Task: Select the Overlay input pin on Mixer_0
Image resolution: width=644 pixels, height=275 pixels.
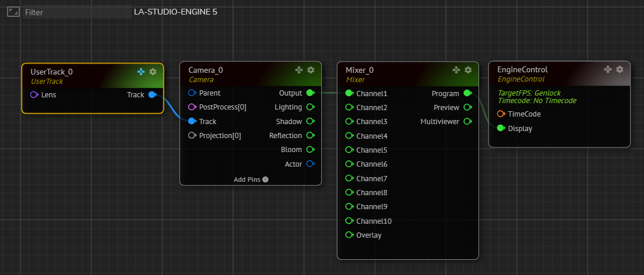Action: pyautogui.click(x=349, y=235)
